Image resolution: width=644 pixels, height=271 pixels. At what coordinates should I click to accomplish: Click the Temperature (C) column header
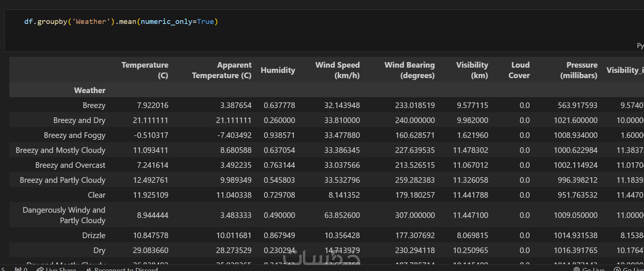coord(145,70)
